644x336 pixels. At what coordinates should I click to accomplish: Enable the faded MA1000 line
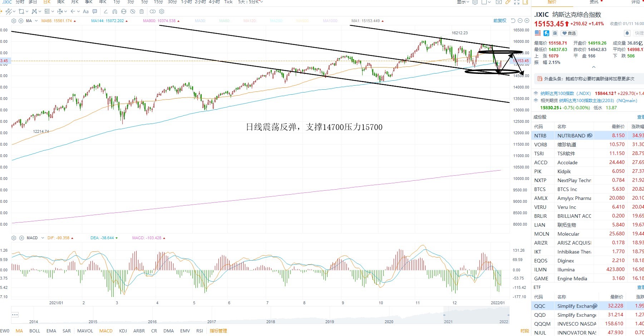(x=330, y=21)
